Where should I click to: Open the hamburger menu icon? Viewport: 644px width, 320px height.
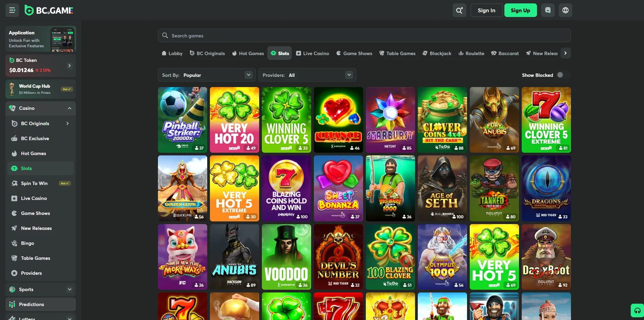(x=12, y=10)
